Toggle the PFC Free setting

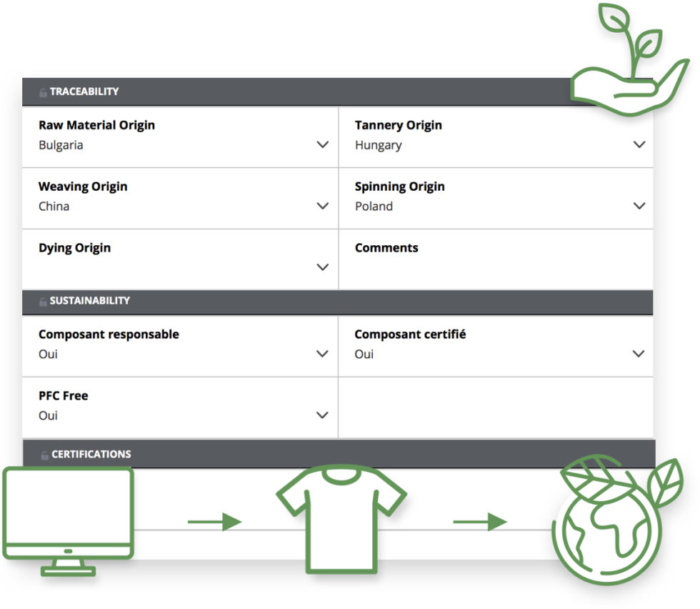tap(323, 415)
